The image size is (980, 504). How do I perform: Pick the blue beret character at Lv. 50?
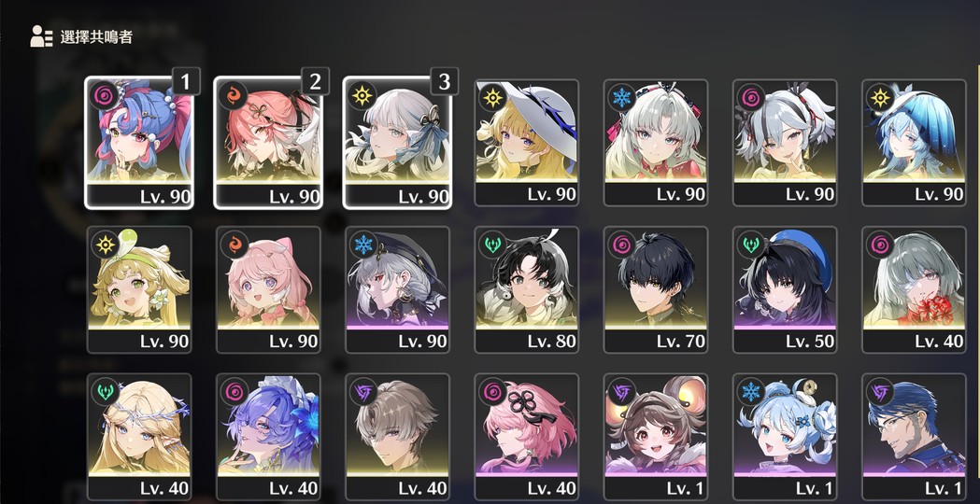point(785,289)
